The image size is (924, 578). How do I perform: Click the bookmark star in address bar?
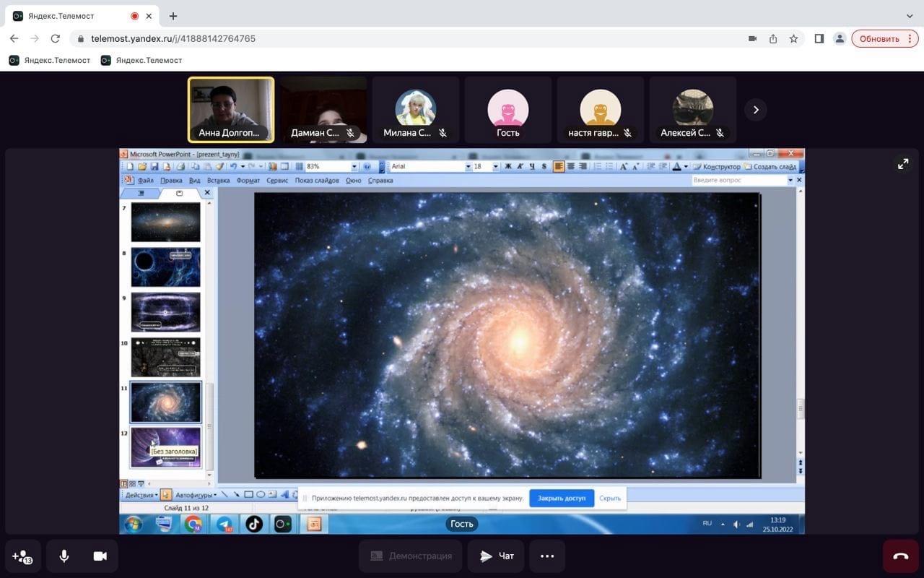coord(793,39)
